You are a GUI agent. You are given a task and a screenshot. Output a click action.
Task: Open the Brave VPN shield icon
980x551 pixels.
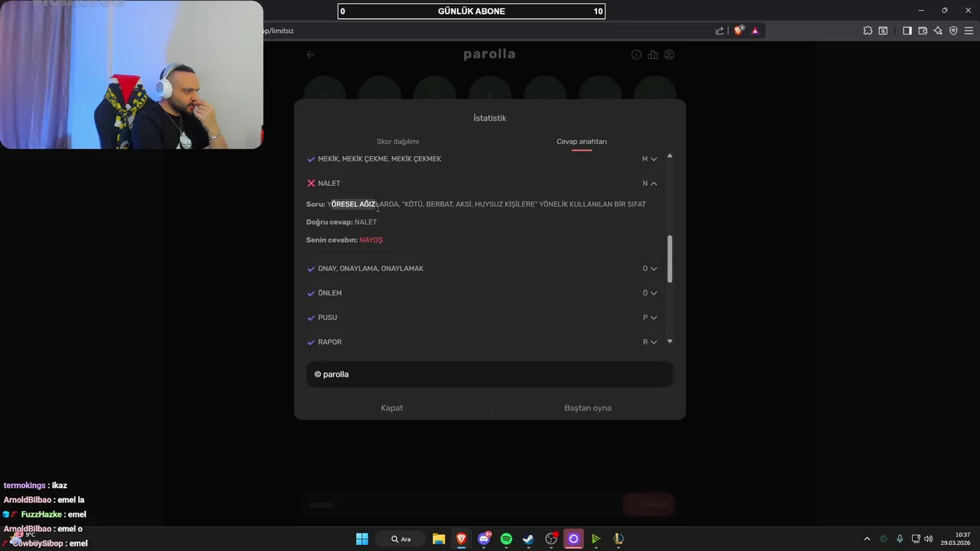[953, 31]
